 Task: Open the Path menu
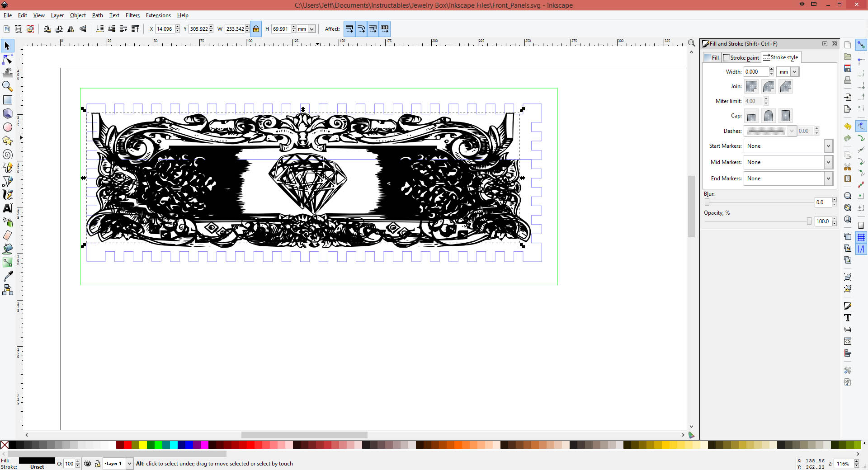pyautogui.click(x=98, y=15)
